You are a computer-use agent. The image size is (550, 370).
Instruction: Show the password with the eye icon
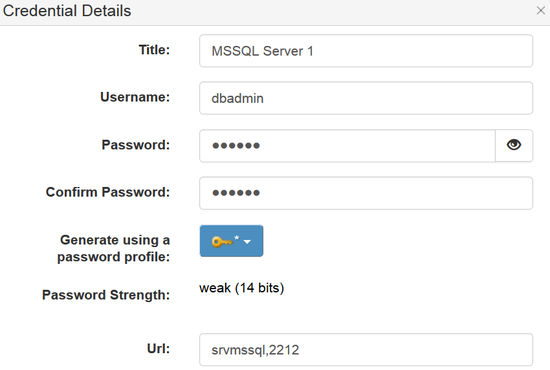click(x=514, y=145)
